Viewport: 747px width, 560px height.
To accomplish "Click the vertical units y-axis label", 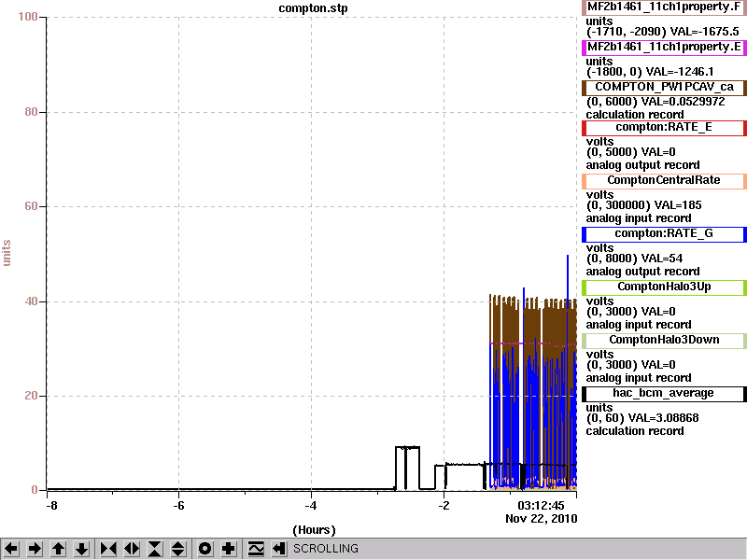I will tap(7, 253).
